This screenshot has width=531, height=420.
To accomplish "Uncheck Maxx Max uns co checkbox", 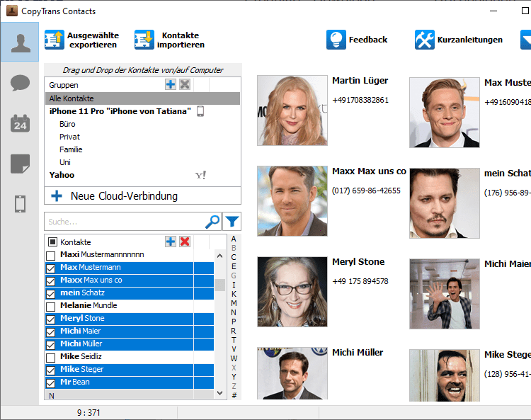I will coord(51,281).
